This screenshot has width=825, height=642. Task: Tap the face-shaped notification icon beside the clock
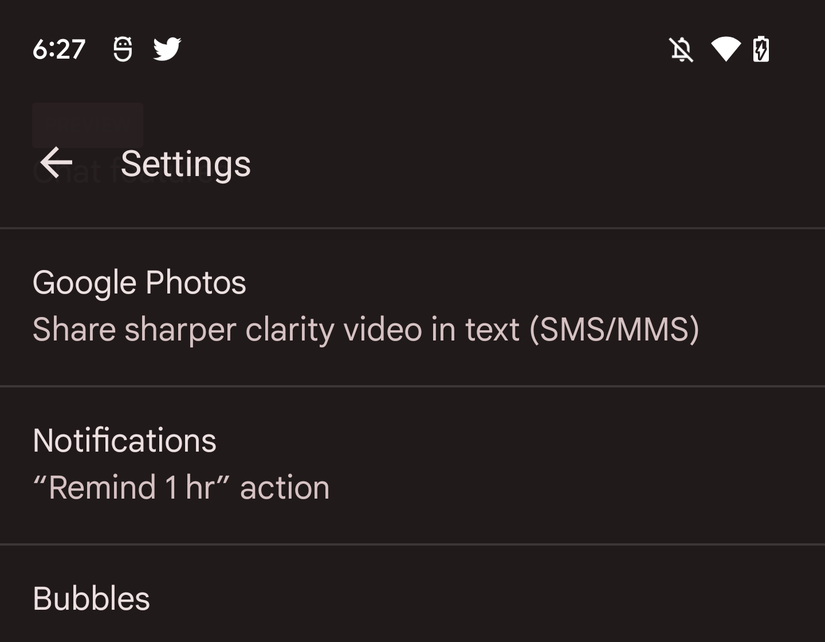click(123, 49)
